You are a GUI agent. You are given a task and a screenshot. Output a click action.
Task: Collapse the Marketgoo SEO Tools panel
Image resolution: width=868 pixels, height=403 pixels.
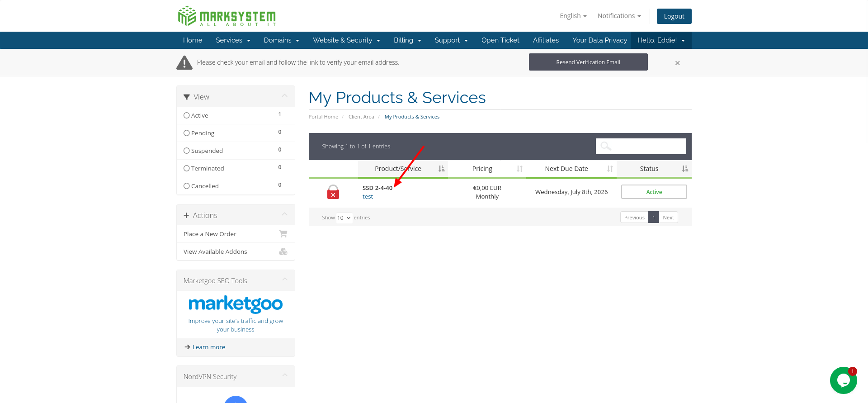[285, 279]
